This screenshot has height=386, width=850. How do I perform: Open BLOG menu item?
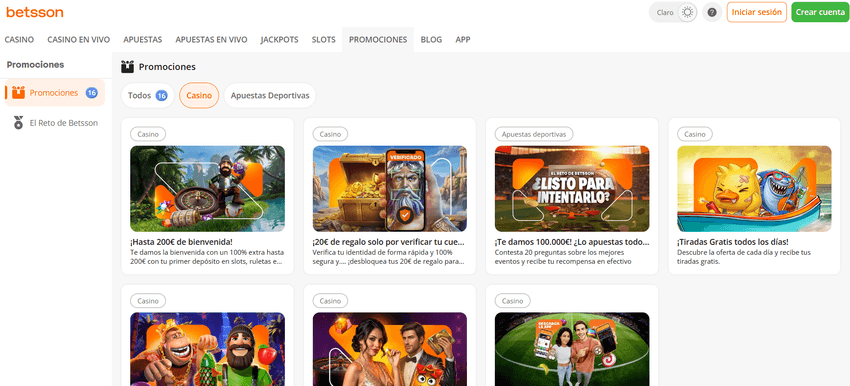[x=431, y=40]
